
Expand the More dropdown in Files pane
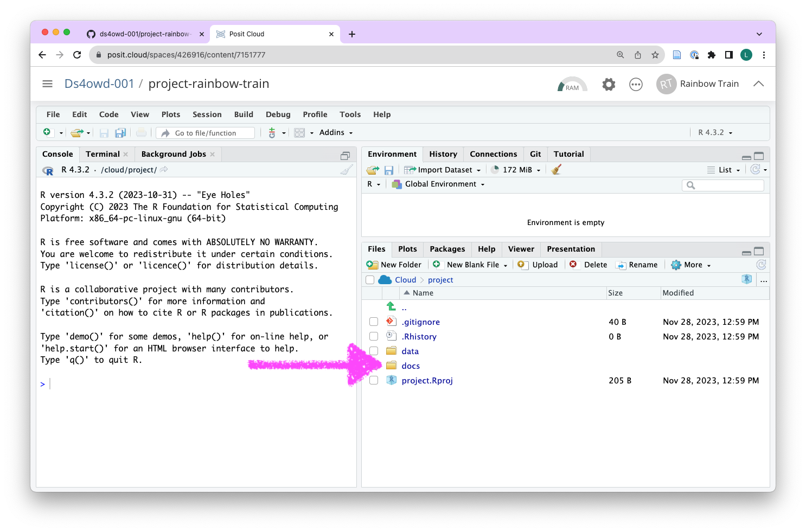point(691,265)
